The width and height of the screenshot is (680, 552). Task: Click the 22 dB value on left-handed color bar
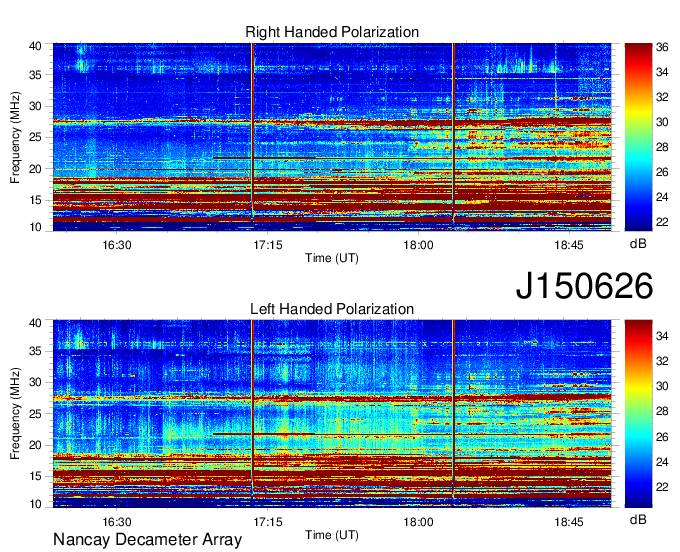pyautogui.click(x=662, y=487)
